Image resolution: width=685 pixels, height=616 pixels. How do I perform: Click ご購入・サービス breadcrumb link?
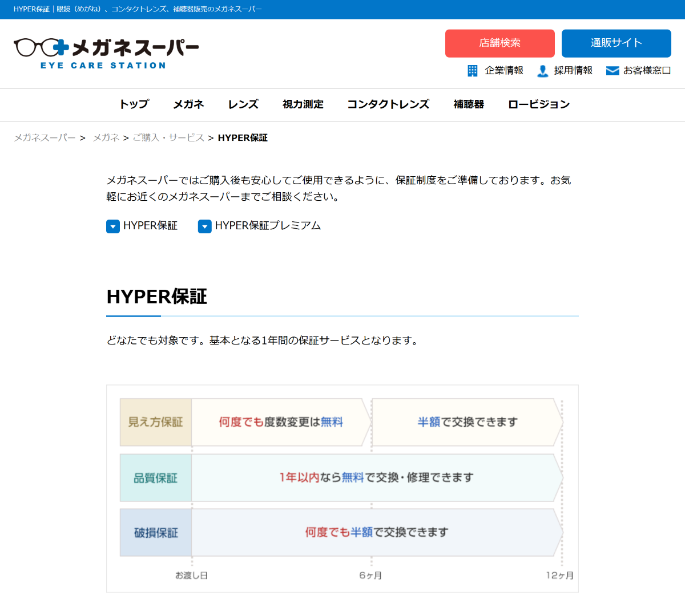pos(168,138)
